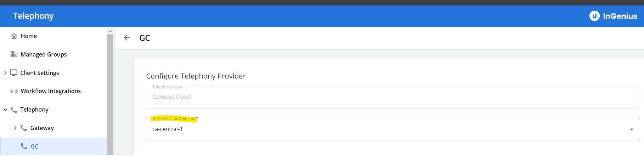Screen dimensions: 644x156
Task: Select Workflow Integrations menu item
Action: coord(51,91)
